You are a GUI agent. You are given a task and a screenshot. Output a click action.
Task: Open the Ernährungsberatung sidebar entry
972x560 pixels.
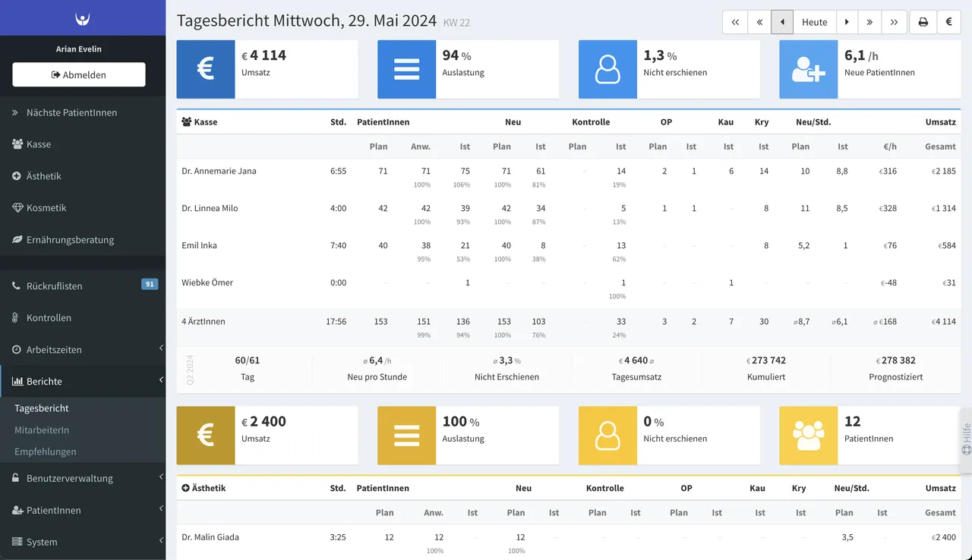pos(83,240)
